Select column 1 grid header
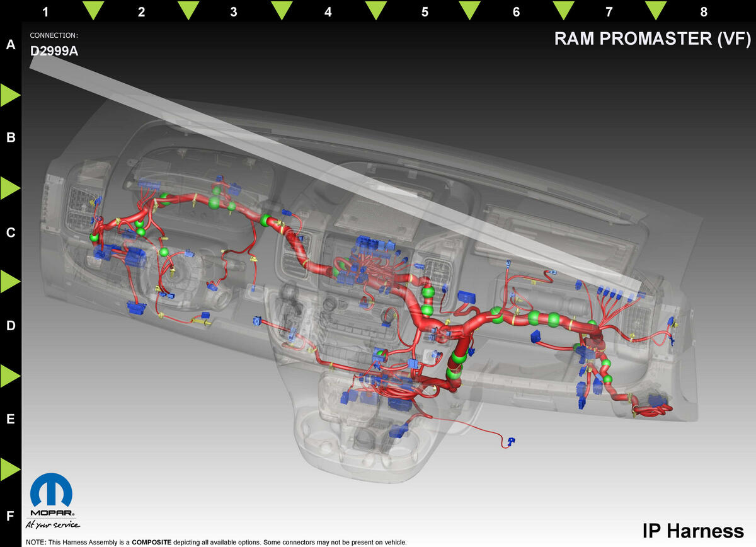The image size is (756, 547). (45, 11)
